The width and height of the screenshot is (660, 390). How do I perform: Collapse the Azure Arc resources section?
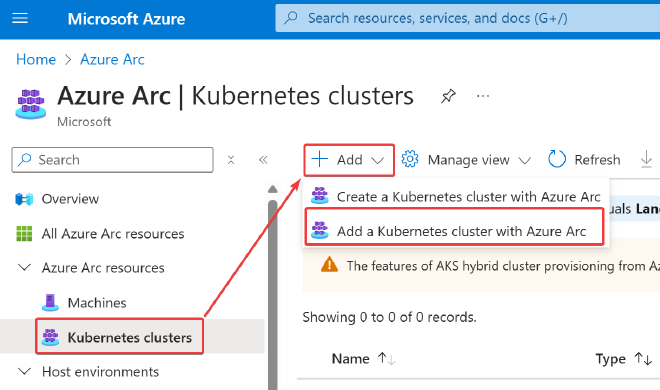pos(25,268)
